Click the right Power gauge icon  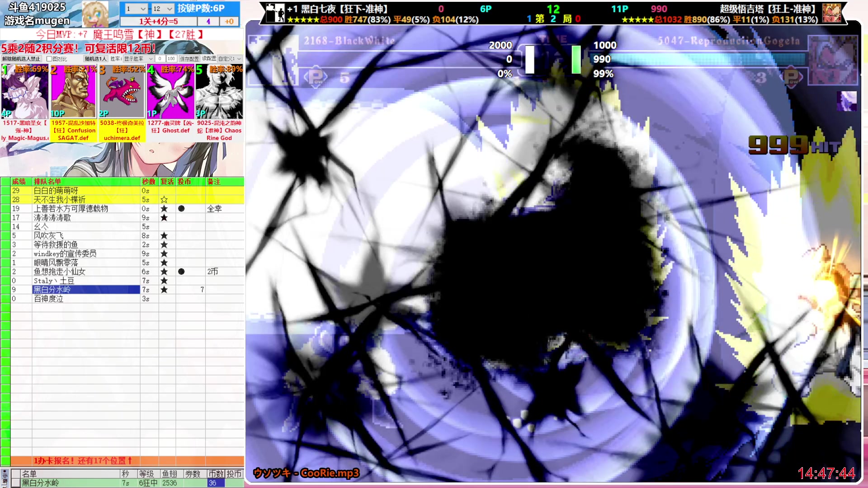tap(792, 77)
